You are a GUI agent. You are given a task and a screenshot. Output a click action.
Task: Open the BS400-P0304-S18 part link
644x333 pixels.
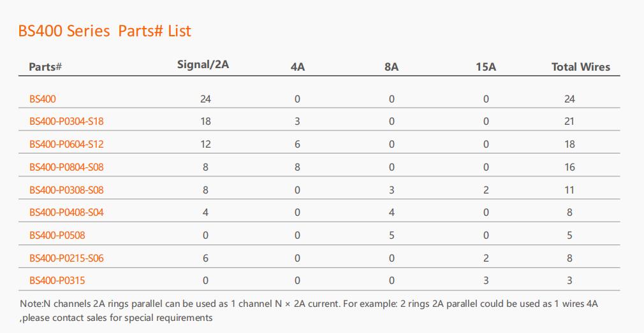coord(66,122)
